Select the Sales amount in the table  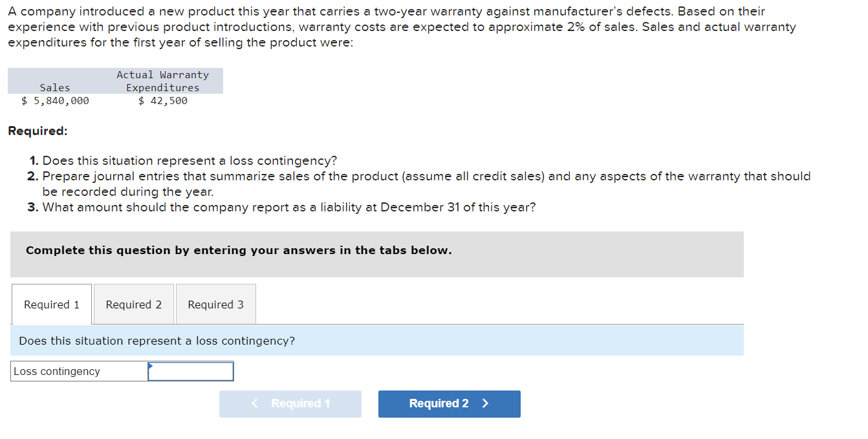(55, 100)
